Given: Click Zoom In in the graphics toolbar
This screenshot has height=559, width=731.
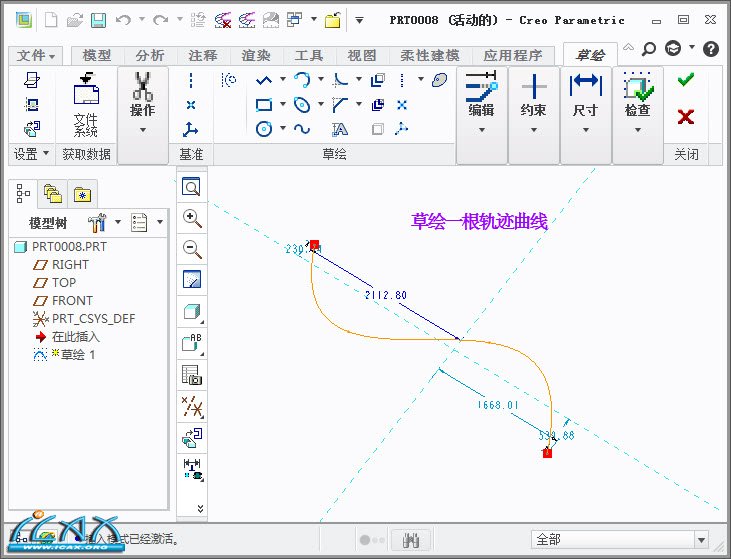Looking at the screenshot, I should tap(192, 218).
